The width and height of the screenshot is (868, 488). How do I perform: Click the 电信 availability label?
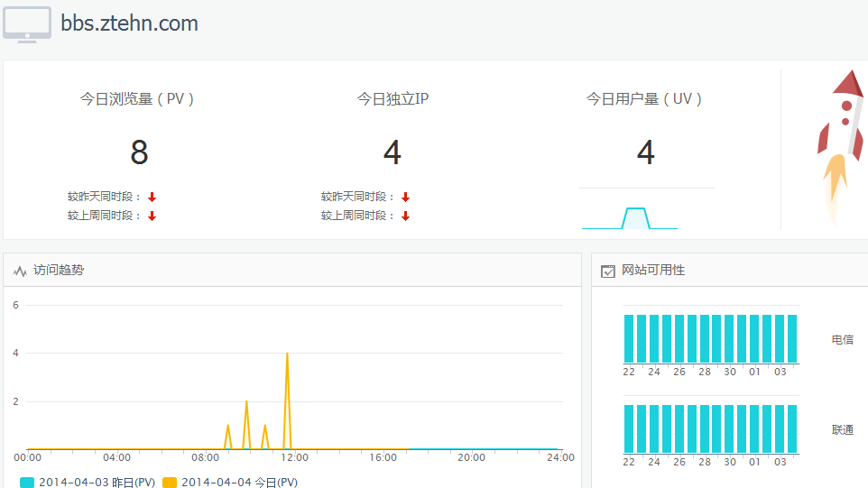tap(843, 340)
